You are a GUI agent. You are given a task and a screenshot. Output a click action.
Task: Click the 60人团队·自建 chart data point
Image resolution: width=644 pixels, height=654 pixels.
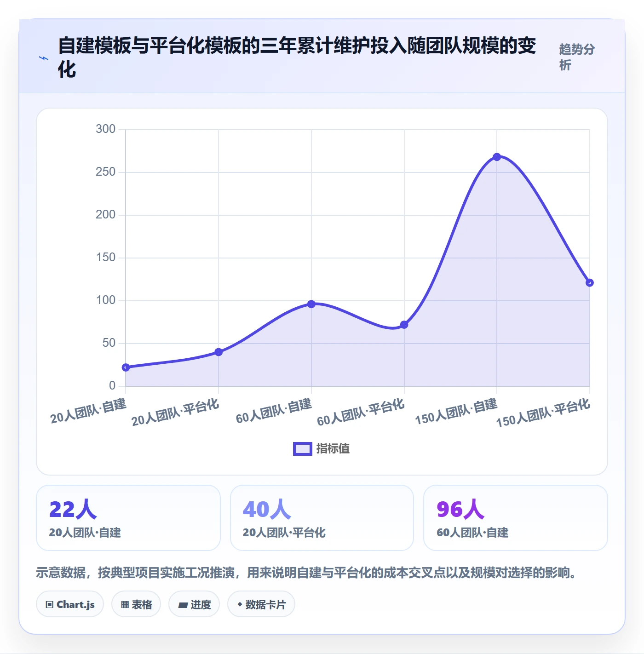click(311, 304)
